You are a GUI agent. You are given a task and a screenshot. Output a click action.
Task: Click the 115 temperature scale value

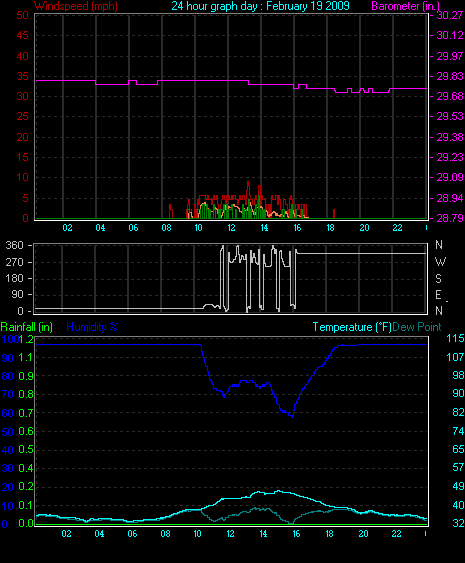(x=455, y=338)
